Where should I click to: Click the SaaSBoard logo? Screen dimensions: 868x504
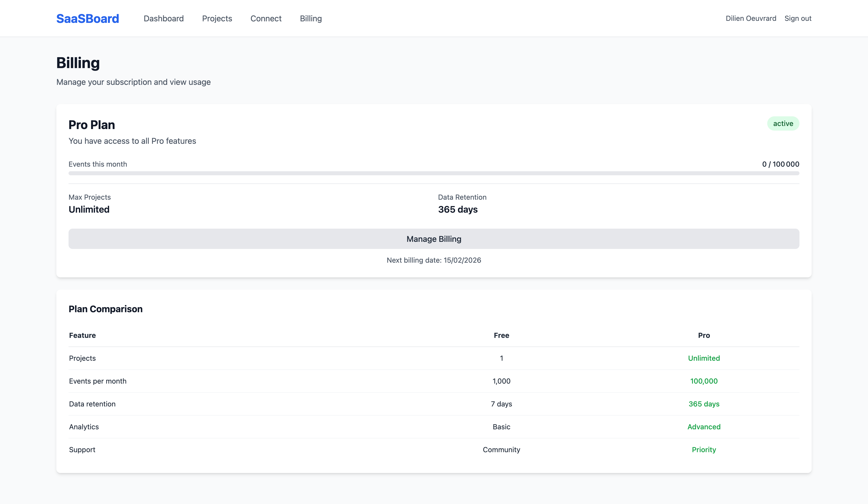click(88, 18)
